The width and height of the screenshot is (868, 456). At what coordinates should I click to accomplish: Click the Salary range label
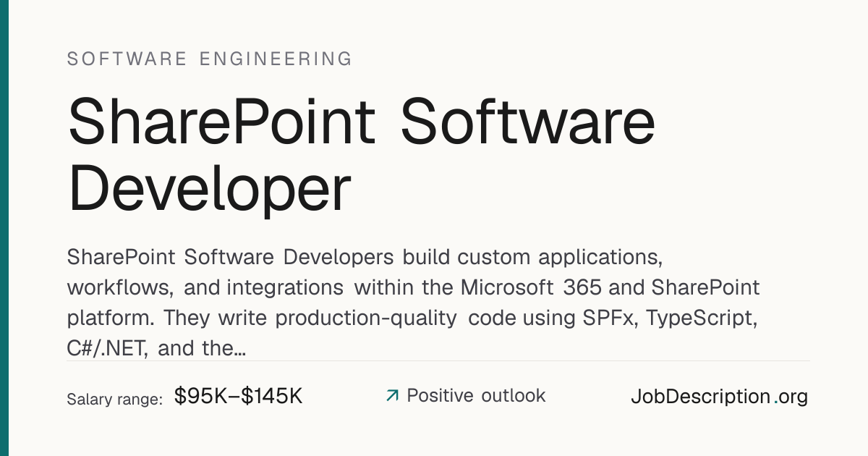[114, 399]
